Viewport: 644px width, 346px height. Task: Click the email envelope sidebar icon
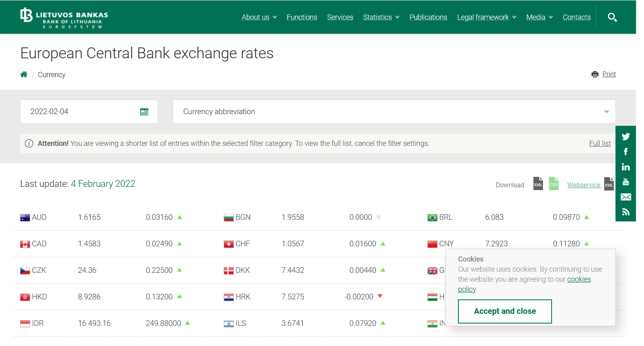(x=626, y=197)
